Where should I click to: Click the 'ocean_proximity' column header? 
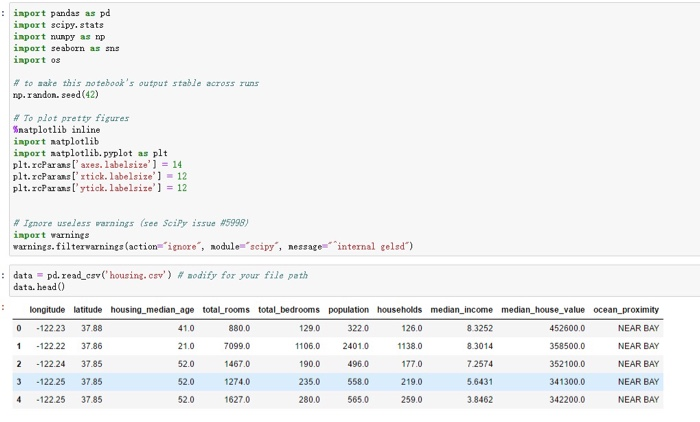point(626,310)
